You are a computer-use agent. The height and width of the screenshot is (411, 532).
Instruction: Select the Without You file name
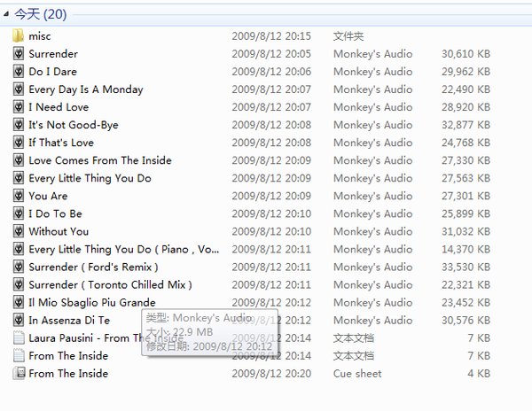coord(59,231)
